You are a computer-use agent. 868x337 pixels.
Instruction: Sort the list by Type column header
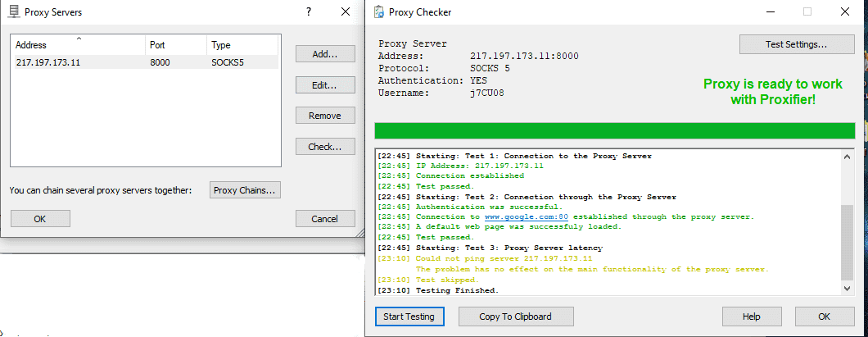click(x=242, y=45)
